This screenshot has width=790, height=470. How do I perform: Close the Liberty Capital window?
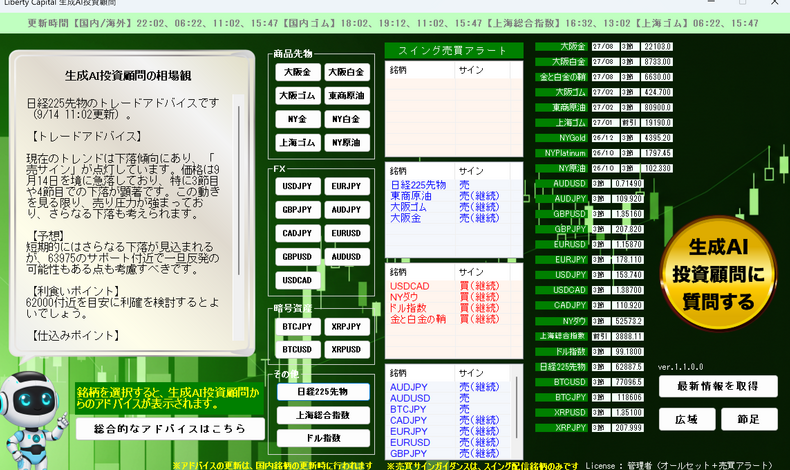point(774,3)
